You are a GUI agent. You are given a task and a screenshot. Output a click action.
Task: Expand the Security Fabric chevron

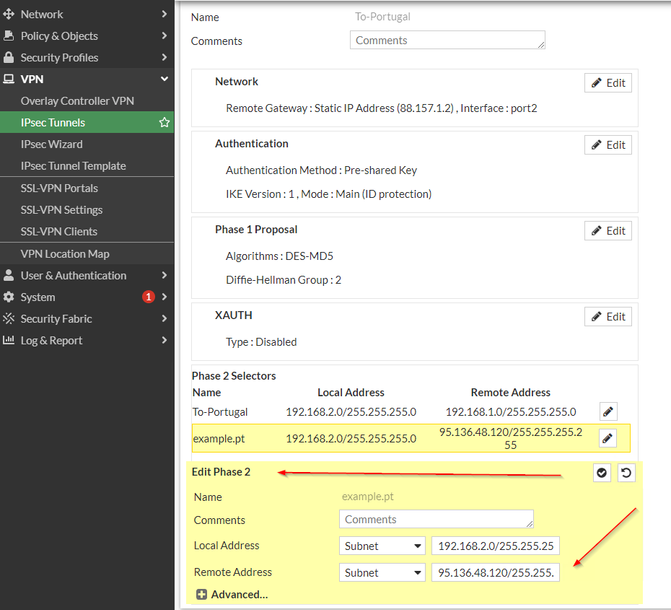(164, 318)
